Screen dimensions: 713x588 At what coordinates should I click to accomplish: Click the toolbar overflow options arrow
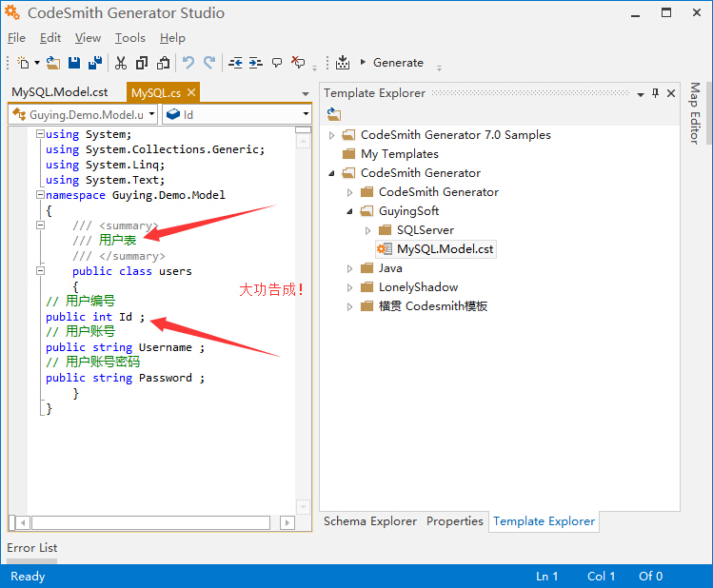[x=314, y=69]
